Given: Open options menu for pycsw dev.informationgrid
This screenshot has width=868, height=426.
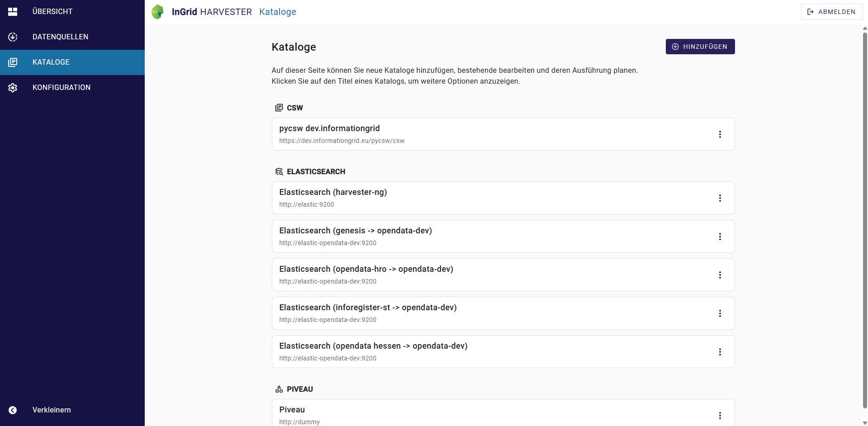Looking at the screenshot, I should (720, 134).
